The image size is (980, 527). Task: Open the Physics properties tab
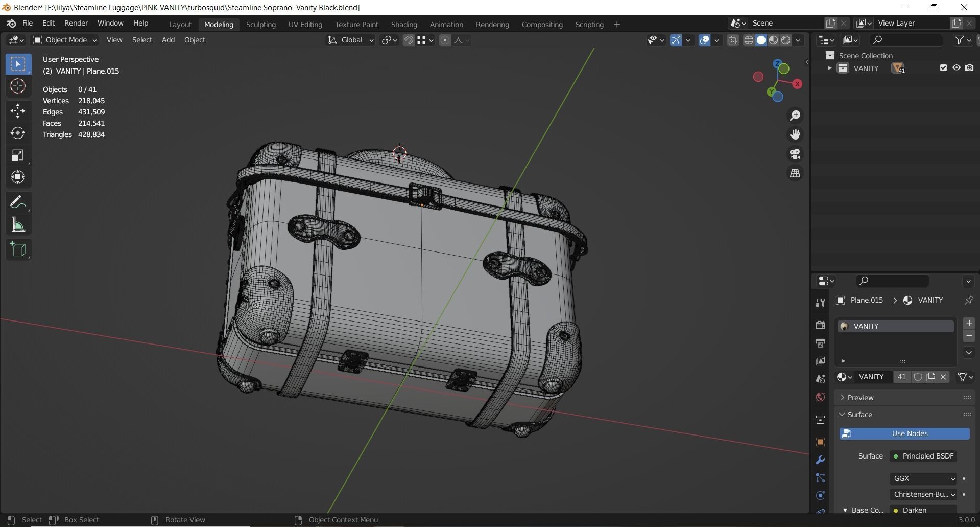pos(820,495)
